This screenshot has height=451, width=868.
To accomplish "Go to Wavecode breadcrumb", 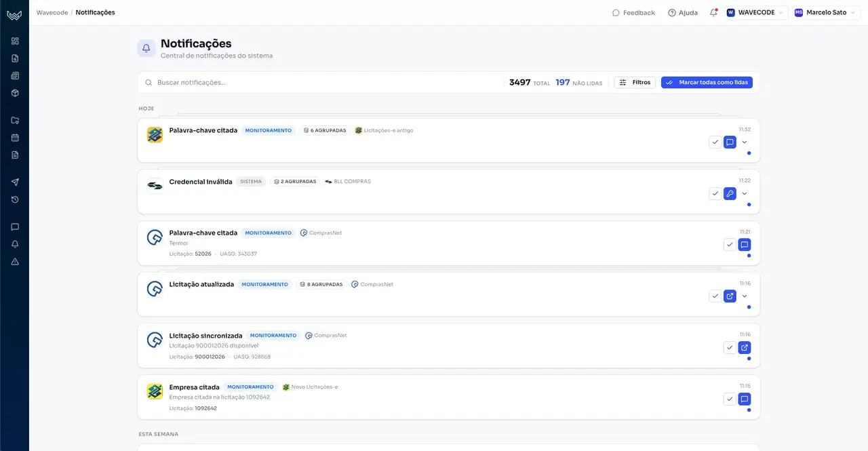I will coord(52,12).
